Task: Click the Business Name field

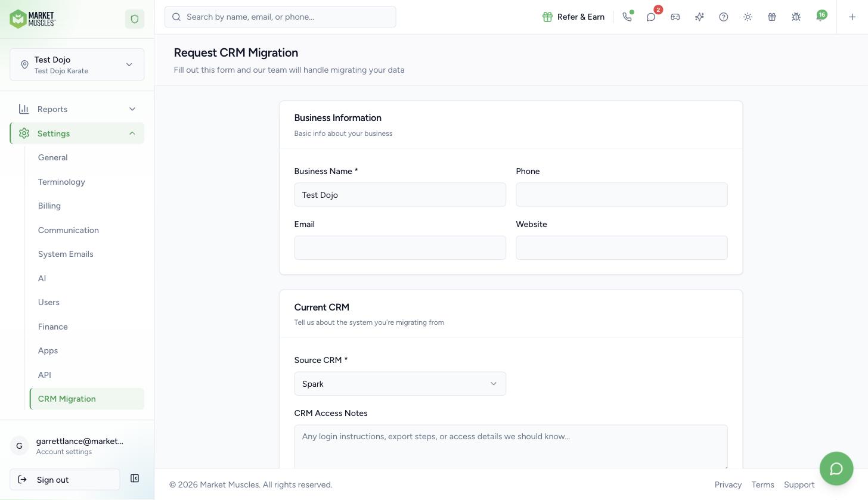Action: (400, 195)
